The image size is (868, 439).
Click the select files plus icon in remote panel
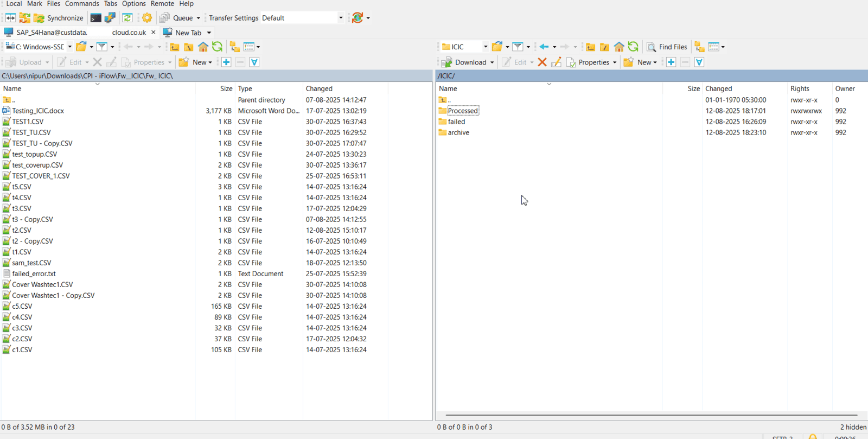(x=671, y=62)
